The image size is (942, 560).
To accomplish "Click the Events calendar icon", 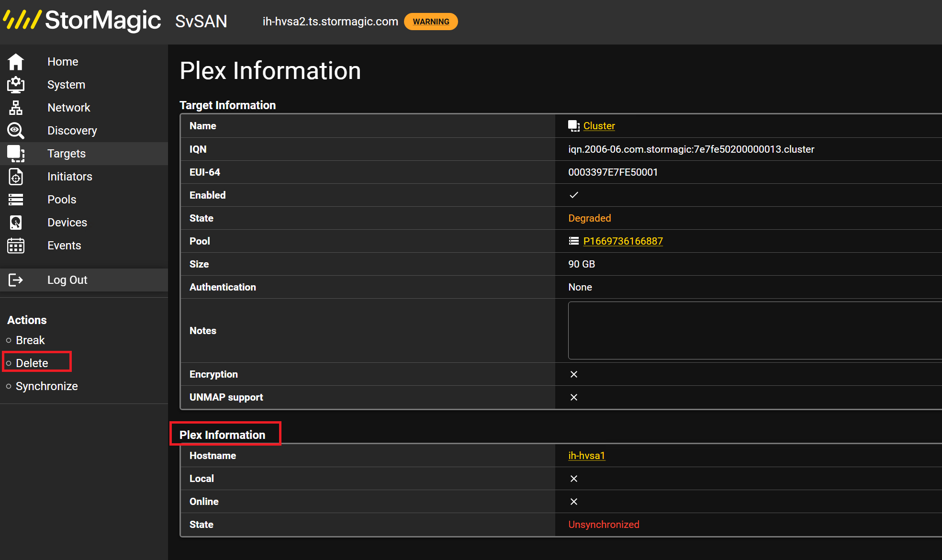I will [x=16, y=246].
